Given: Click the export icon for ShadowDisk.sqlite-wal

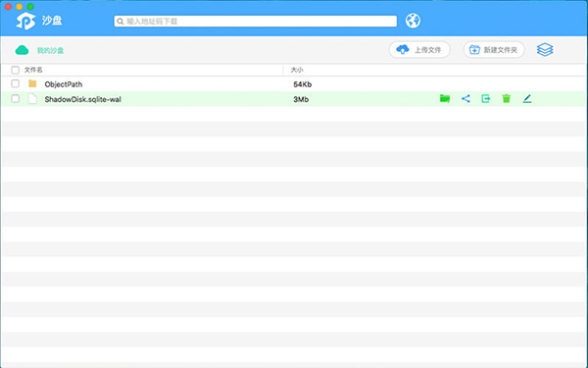Looking at the screenshot, I should pos(486,99).
